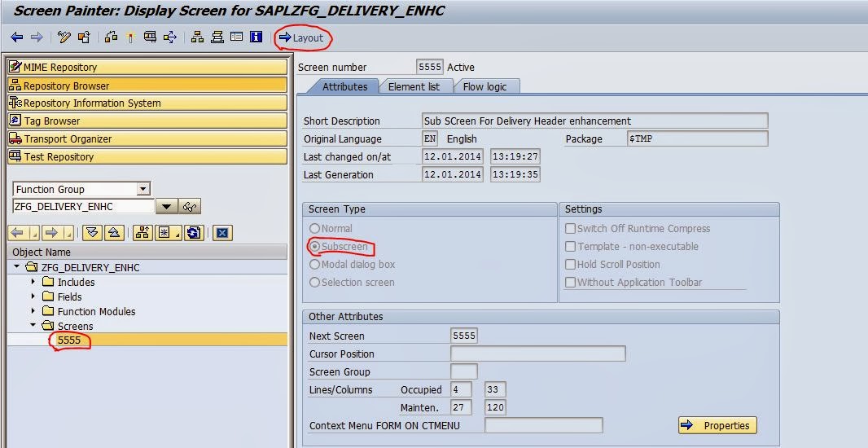
Task: Switch to the Element list tab
Action: (x=414, y=86)
